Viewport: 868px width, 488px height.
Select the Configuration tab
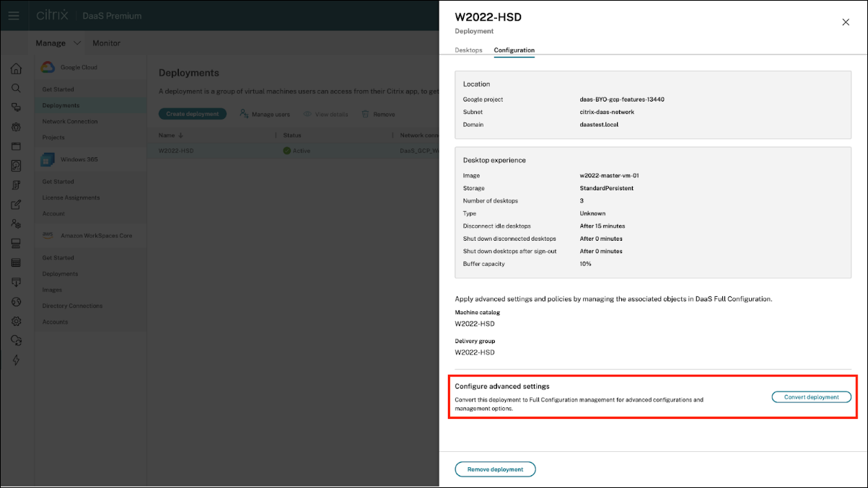point(514,50)
